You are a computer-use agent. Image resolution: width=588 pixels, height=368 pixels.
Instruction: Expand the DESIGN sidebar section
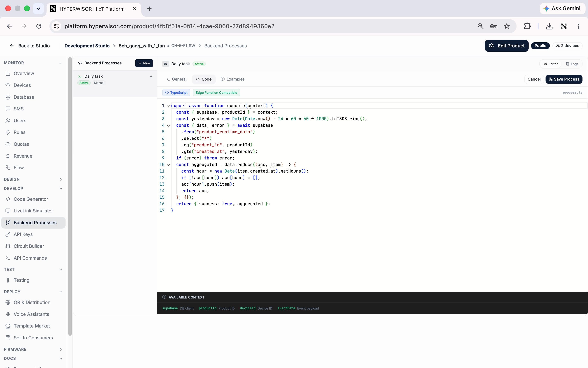click(x=61, y=179)
